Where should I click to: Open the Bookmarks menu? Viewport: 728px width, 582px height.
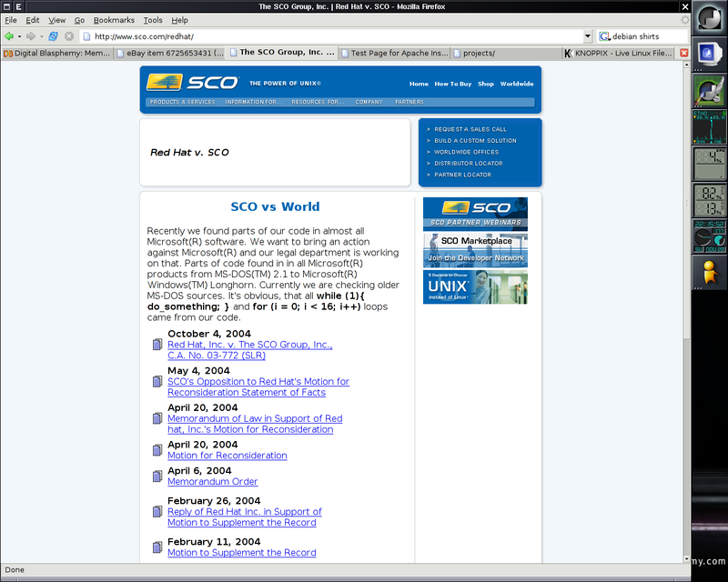[x=114, y=20]
